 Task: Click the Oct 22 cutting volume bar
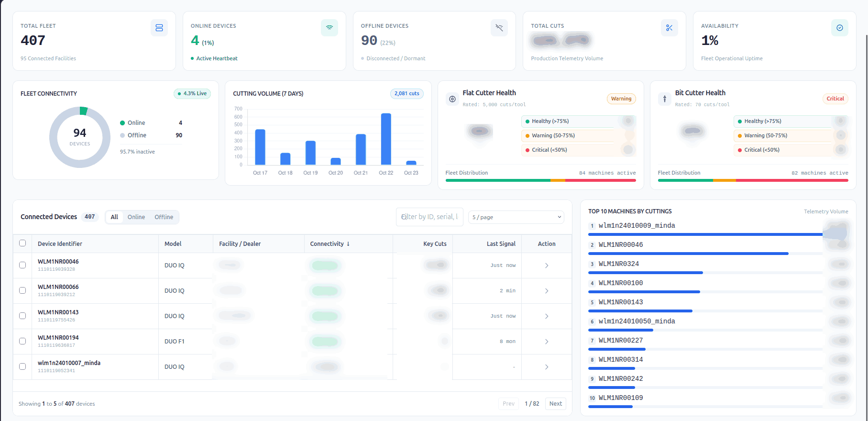(x=386, y=139)
